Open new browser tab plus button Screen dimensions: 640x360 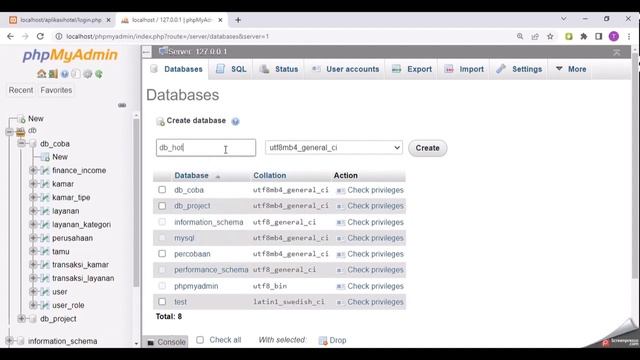tap(238, 20)
